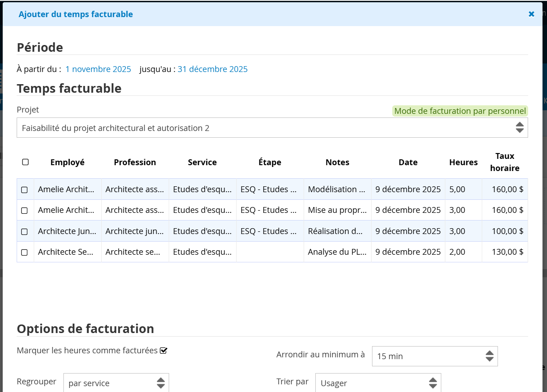
Task: Open the Trier par Usager dropdown
Action: tap(378, 383)
